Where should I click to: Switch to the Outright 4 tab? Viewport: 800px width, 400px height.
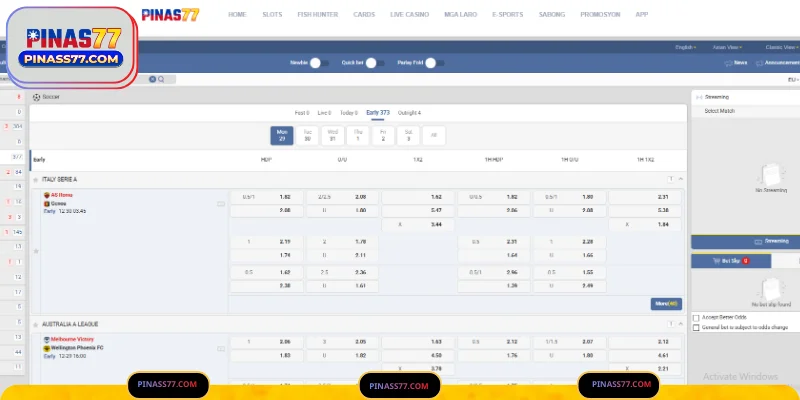409,113
